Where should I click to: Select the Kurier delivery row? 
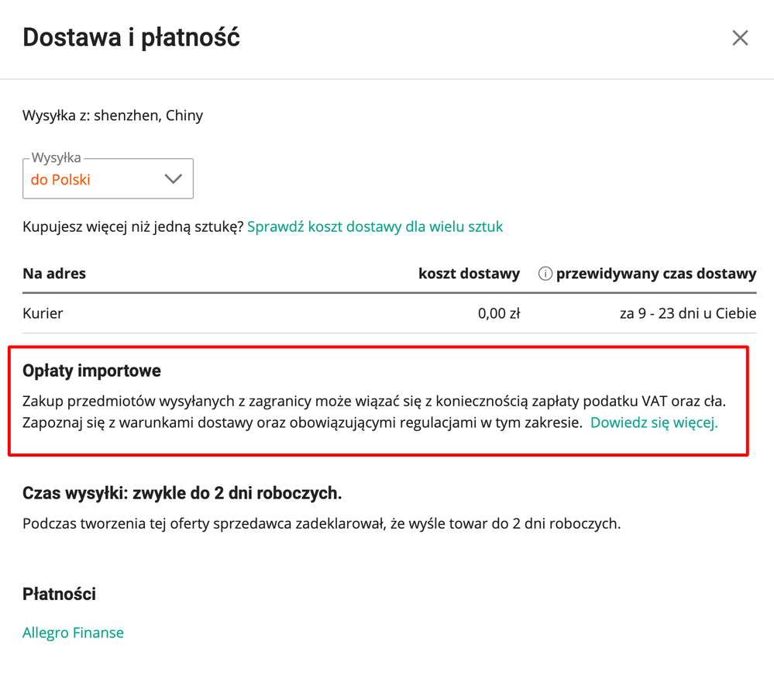click(x=390, y=313)
